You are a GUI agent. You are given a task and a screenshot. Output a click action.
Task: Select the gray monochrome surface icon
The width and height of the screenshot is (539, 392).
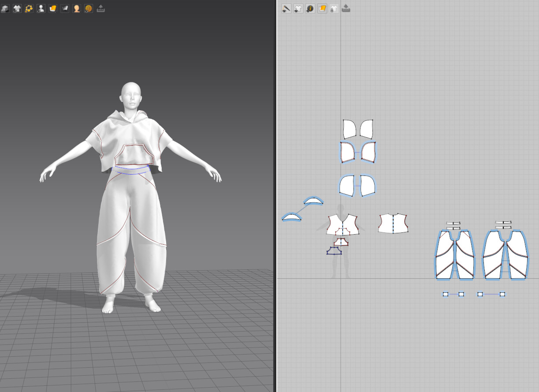(x=65, y=8)
